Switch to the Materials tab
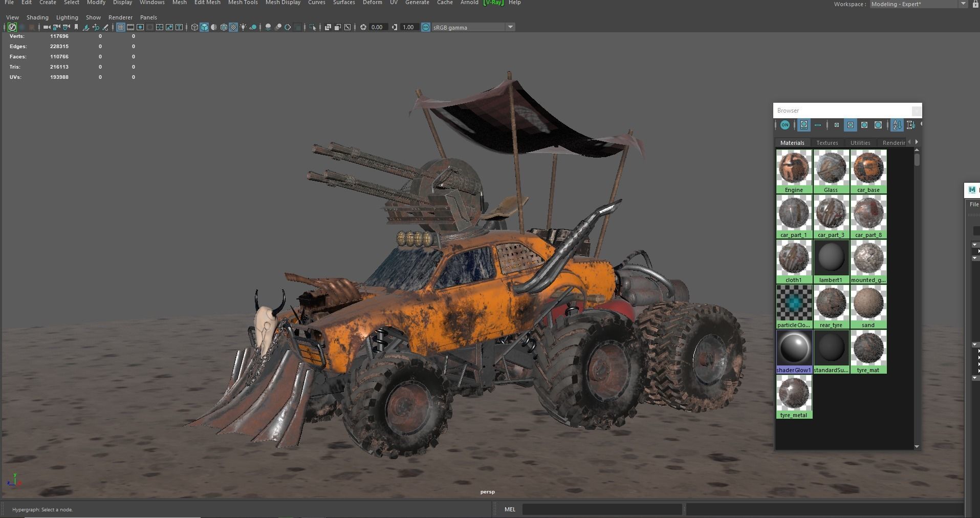Screen dimensions: 980x518 pos(792,143)
